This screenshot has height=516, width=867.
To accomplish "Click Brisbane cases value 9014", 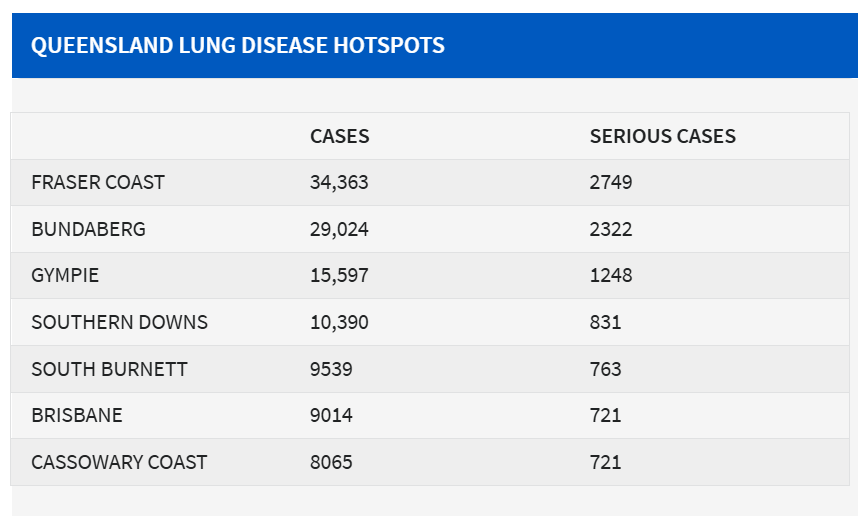I will 331,415.
